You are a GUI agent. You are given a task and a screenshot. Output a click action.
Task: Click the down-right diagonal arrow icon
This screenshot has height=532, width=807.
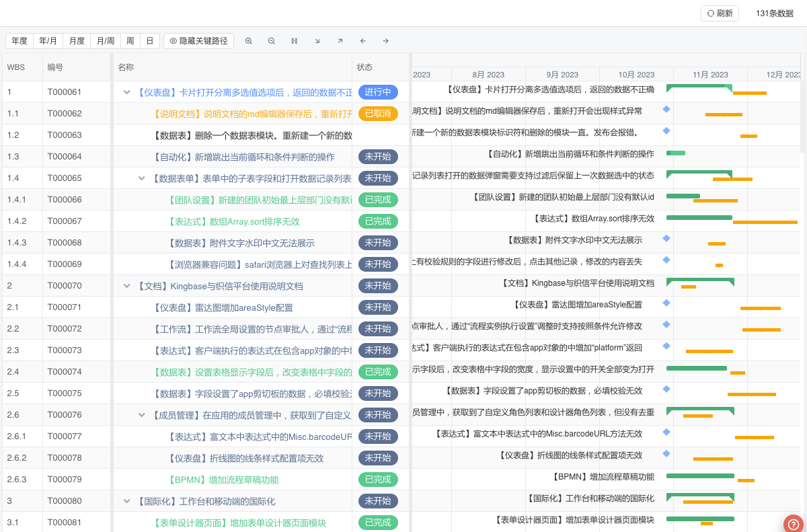pyautogui.click(x=317, y=41)
